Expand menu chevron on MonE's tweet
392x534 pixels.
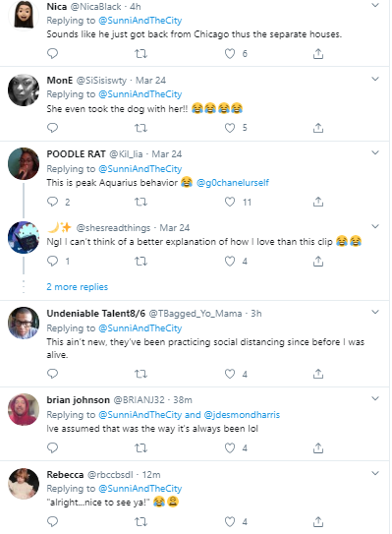(375, 79)
